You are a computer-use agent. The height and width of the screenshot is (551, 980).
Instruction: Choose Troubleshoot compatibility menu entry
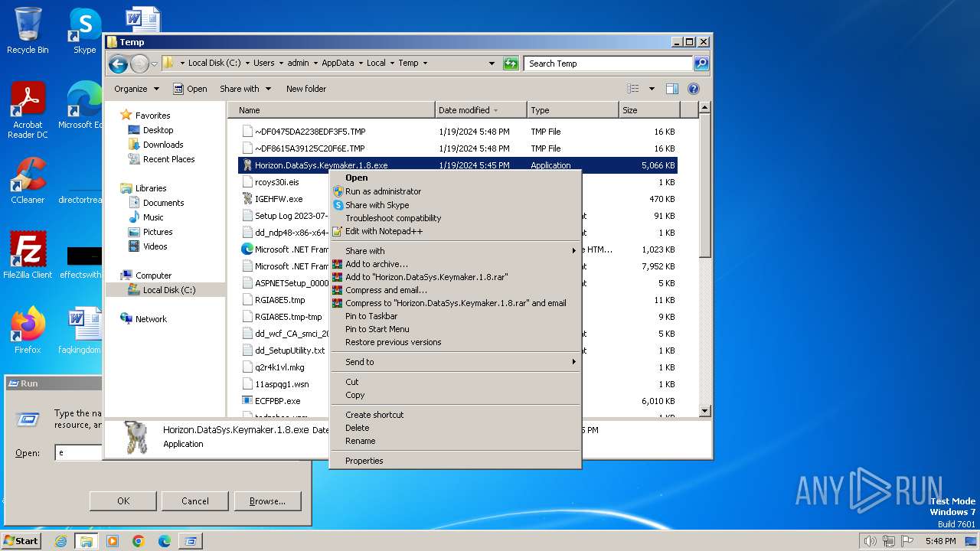pos(456,218)
